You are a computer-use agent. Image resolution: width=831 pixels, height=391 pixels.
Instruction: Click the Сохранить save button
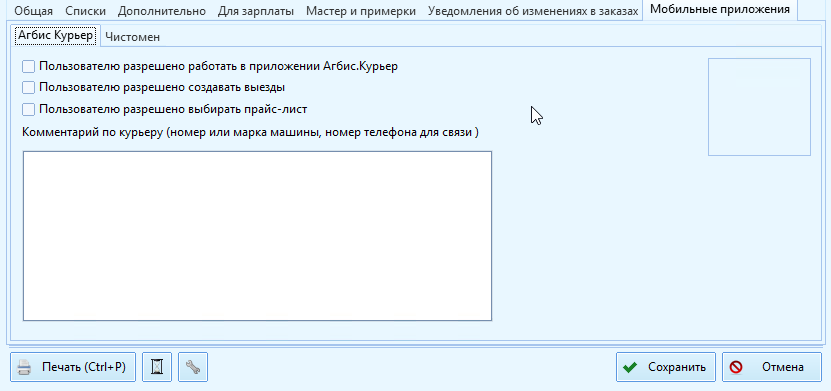pos(666,367)
